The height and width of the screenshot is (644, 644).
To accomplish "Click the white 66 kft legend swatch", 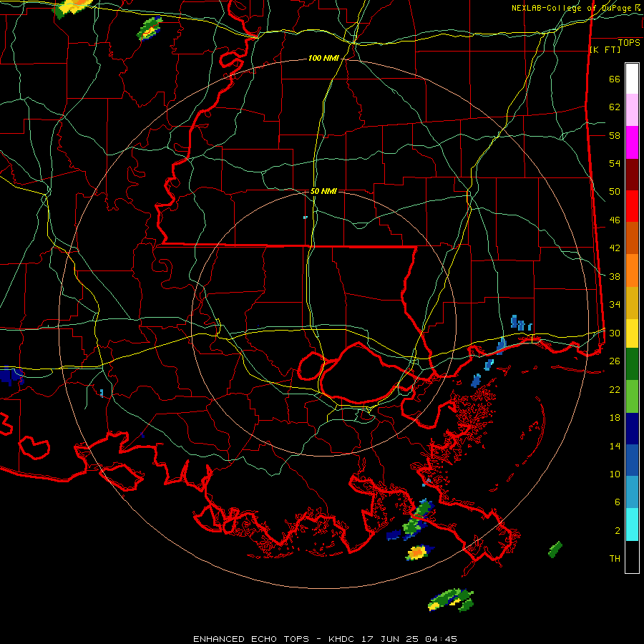I will (x=632, y=79).
